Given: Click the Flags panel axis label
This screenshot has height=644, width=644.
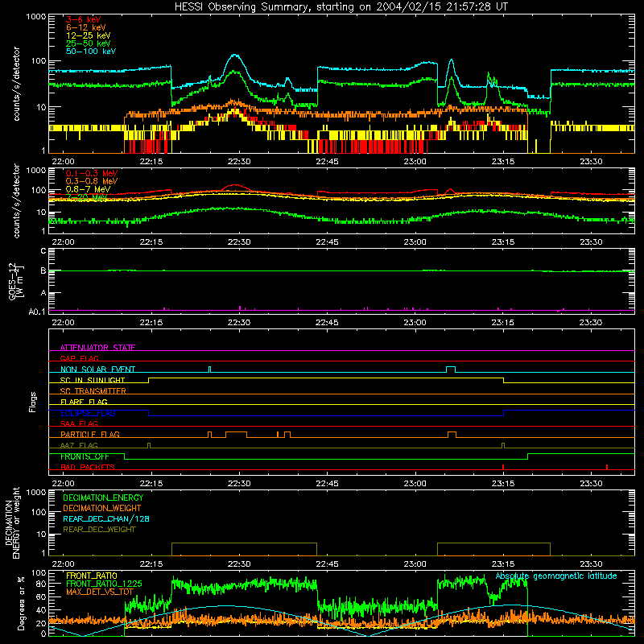Looking at the screenshot, I should (x=33, y=402).
